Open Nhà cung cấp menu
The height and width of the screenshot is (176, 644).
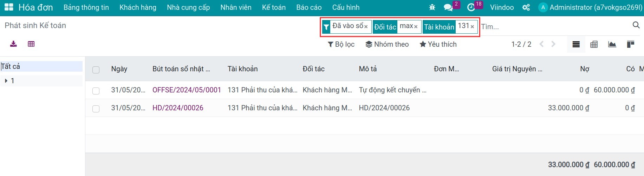188,7
